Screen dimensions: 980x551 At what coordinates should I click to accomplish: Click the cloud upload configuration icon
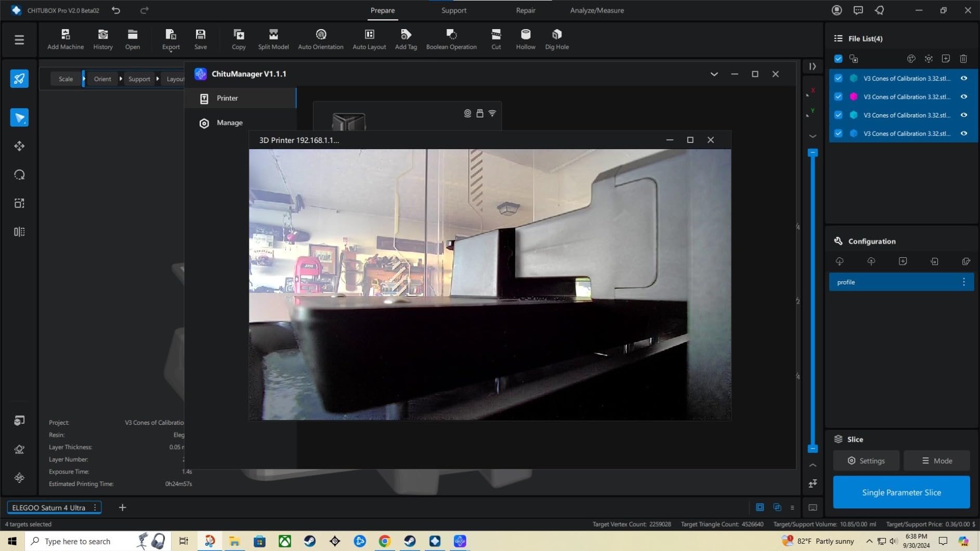click(871, 261)
